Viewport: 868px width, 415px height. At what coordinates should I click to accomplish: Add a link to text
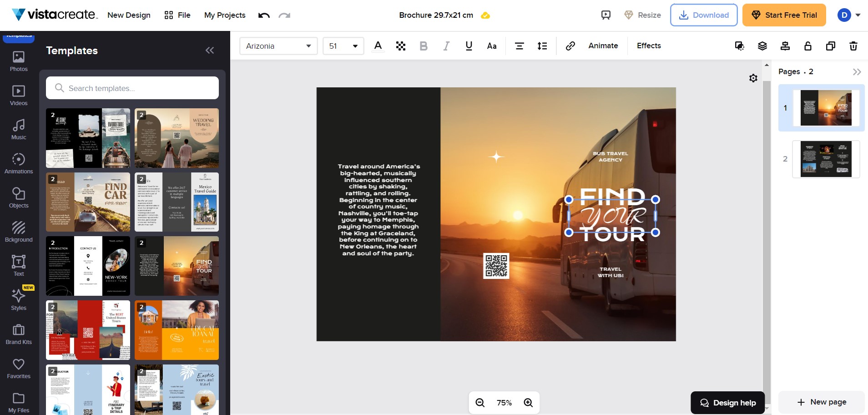[570, 46]
